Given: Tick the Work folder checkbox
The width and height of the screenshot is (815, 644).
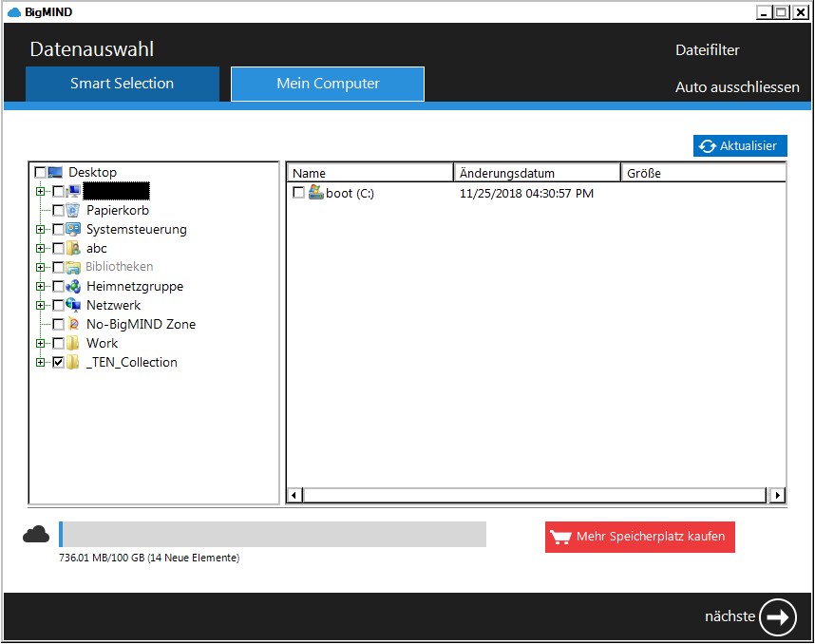Looking at the screenshot, I should click(x=58, y=344).
